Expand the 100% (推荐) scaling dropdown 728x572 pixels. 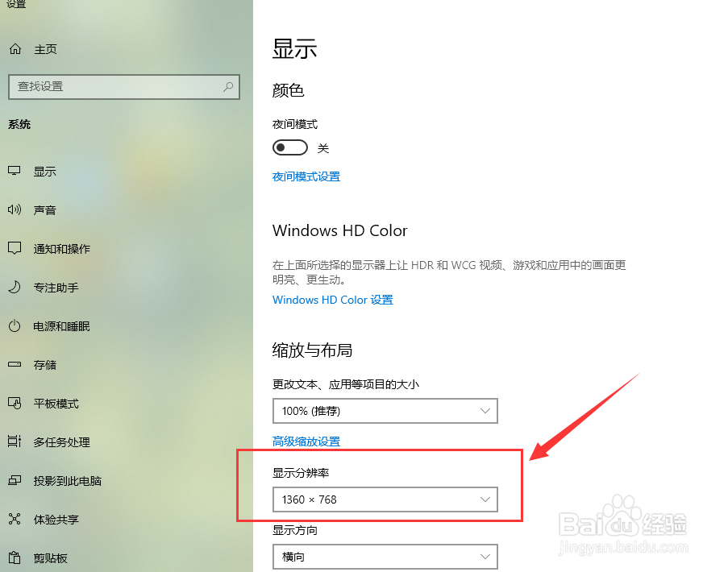(385, 411)
